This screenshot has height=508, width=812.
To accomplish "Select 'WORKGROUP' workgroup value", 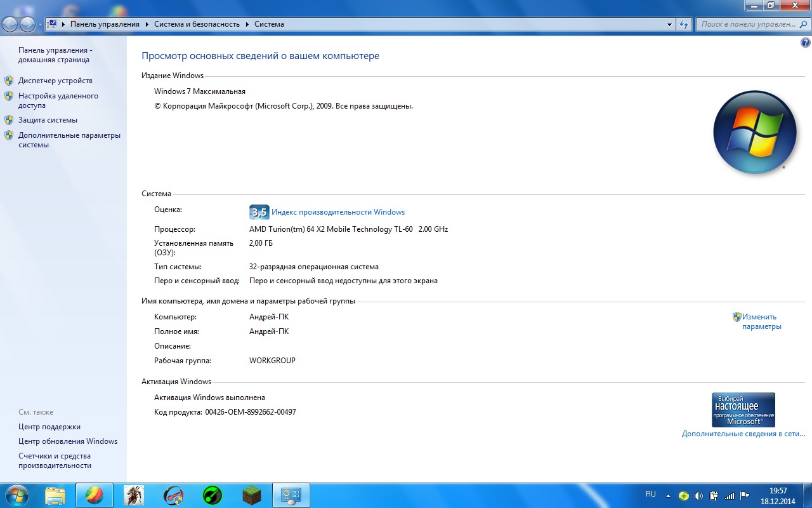I will click(x=272, y=361).
